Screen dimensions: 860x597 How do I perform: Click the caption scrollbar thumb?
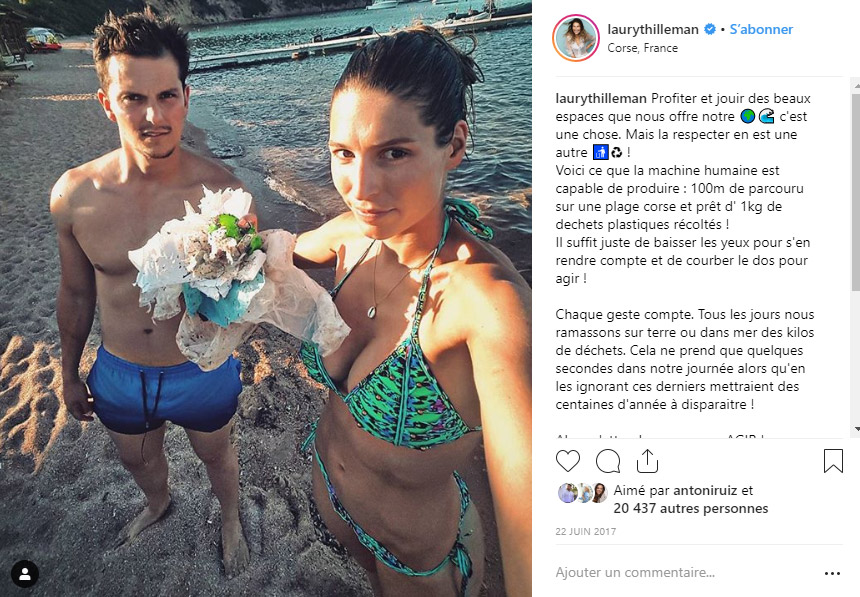[x=856, y=191]
